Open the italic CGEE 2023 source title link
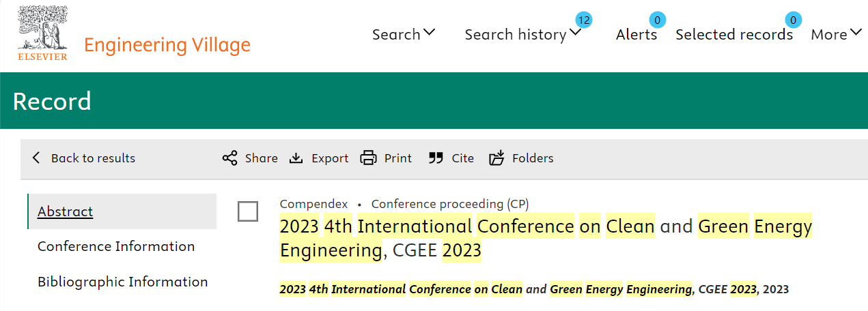 click(518, 289)
